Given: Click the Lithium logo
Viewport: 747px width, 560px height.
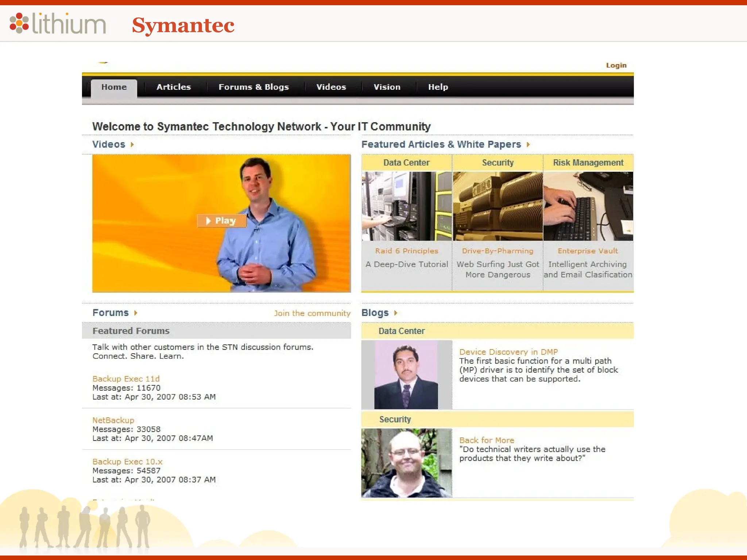Looking at the screenshot, I should [x=58, y=23].
